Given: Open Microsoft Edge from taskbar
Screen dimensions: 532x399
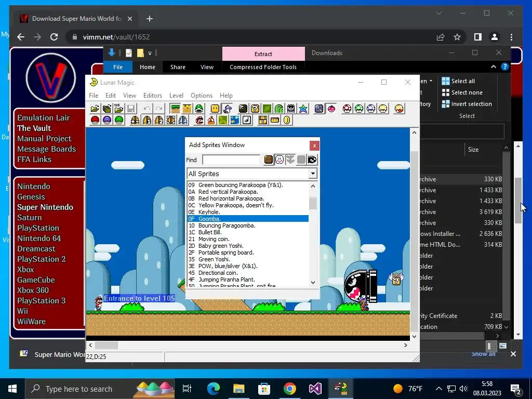Looking at the screenshot, I should tap(213, 389).
